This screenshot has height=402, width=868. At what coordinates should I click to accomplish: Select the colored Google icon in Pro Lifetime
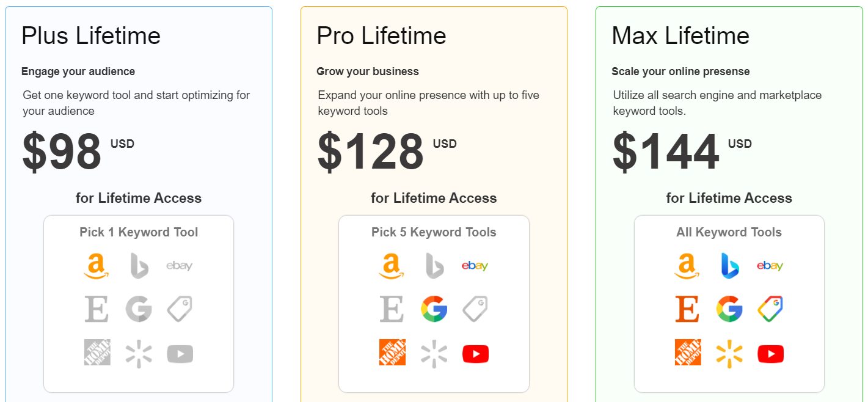[x=434, y=309]
